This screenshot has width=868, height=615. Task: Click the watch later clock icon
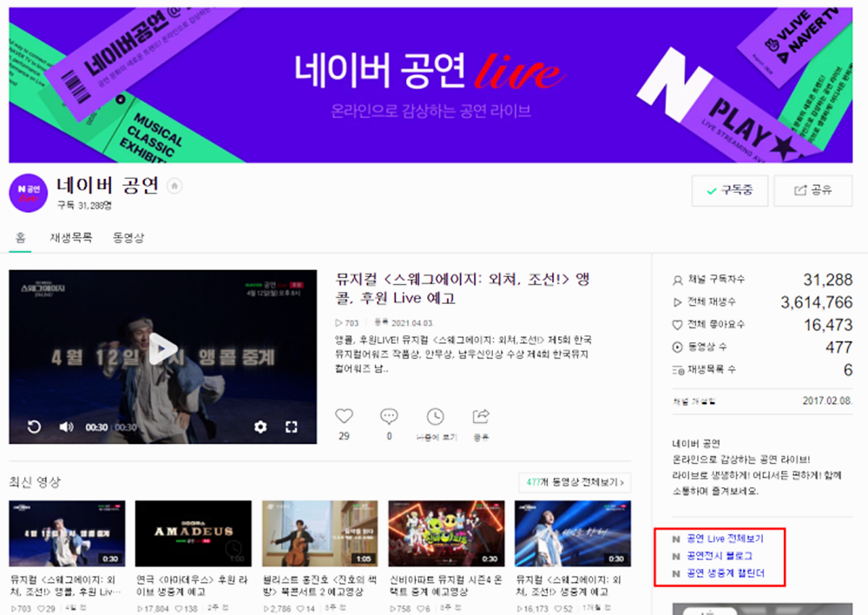coord(435,416)
